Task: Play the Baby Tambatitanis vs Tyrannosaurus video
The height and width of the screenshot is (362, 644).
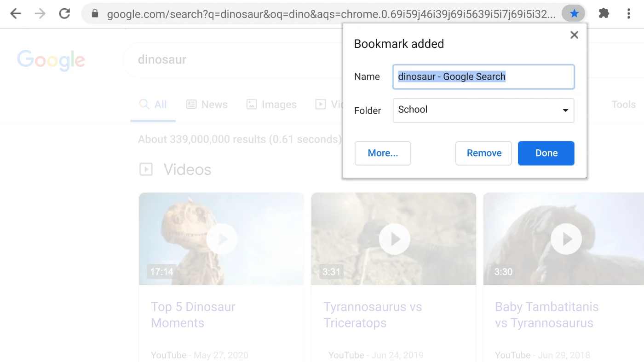Action: click(x=566, y=239)
